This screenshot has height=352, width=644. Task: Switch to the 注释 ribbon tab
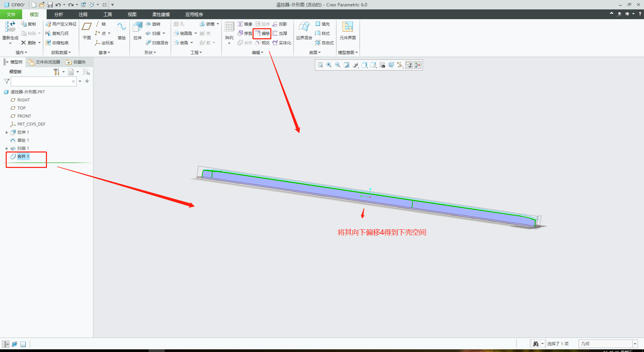(x=83, y=14)
